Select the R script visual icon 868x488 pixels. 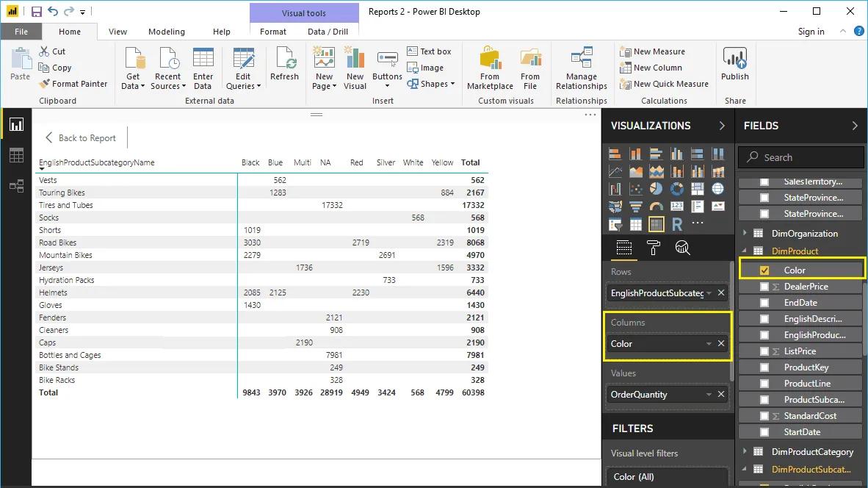click(x=676, y=224)
